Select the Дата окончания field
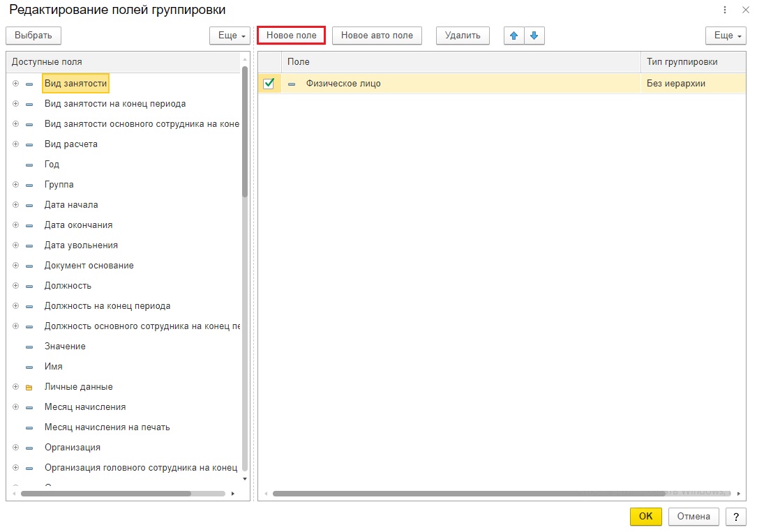 (78, 225)
